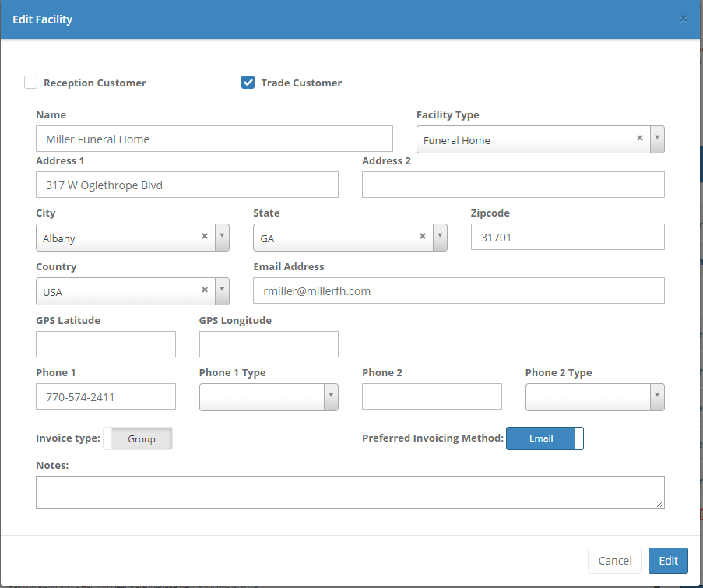
Task: Click the empty GPS Latitude input
Action: [105, 343]
